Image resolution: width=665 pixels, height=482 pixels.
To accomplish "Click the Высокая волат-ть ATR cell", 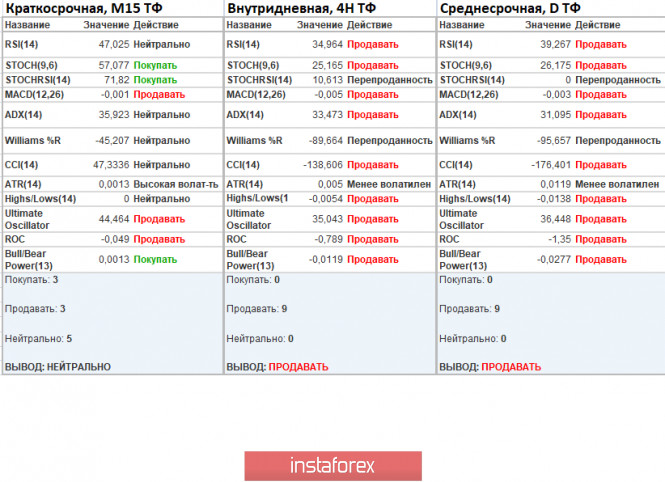I will coord(176,184).
